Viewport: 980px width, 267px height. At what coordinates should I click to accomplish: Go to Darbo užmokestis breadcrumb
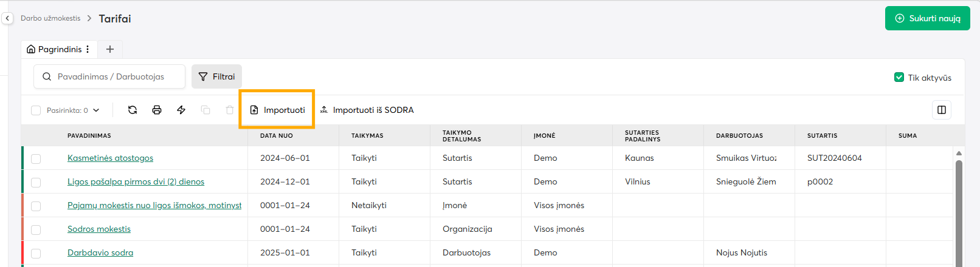click(x=50, y=18)
